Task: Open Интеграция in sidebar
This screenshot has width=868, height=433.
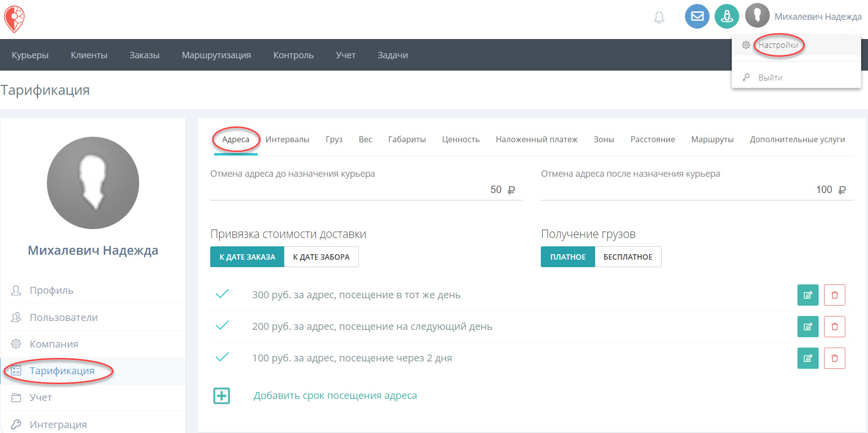Action: click(x=93, y=424)
